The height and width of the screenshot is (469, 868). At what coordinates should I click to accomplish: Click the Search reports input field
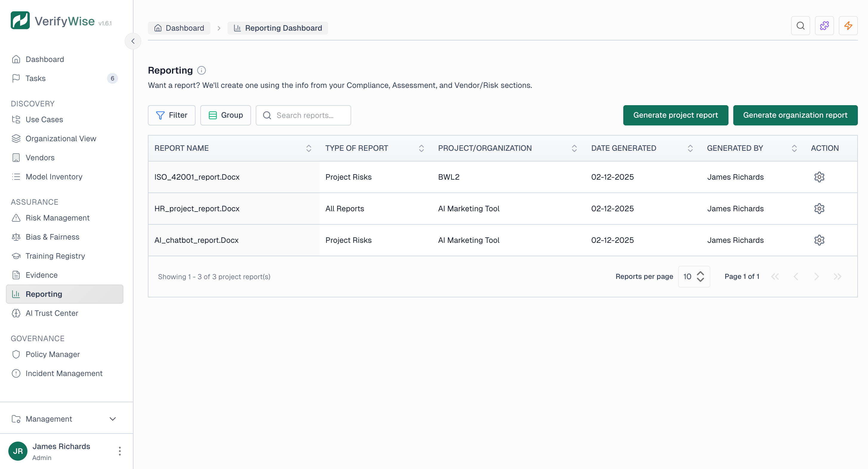[x=303, y=115]
